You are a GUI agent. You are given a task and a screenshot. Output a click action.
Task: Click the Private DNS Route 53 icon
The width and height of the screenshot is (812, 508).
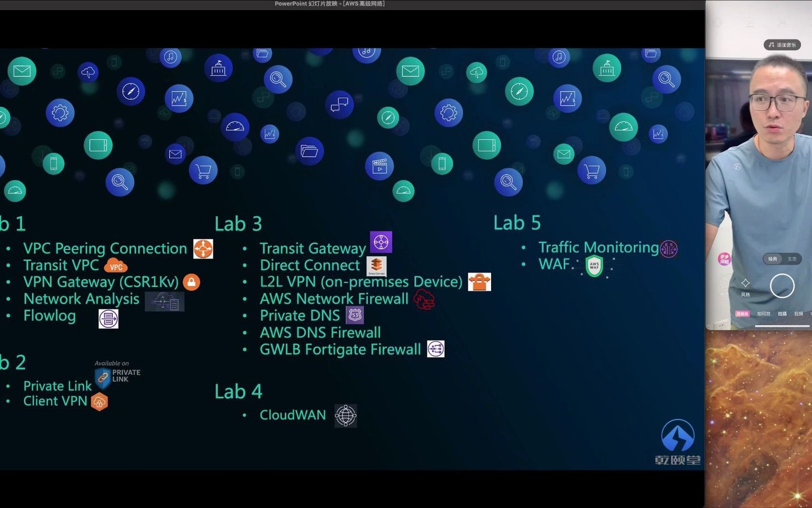tap(355, 315)
